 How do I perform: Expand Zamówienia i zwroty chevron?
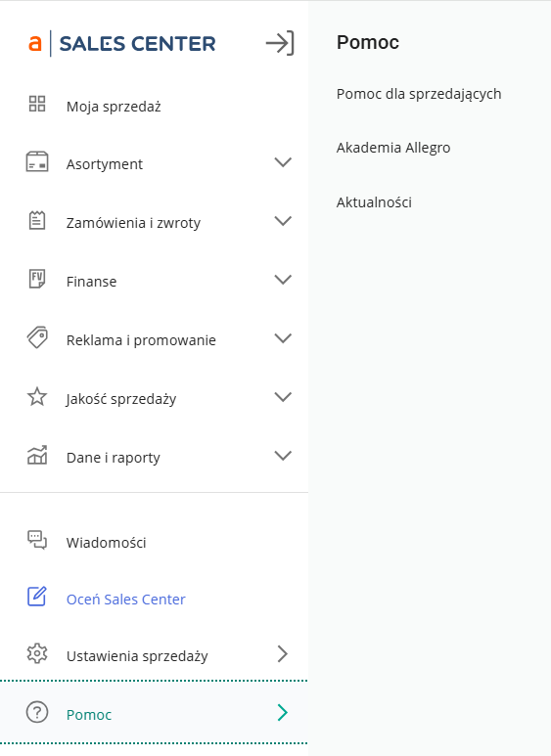[283, 221]
